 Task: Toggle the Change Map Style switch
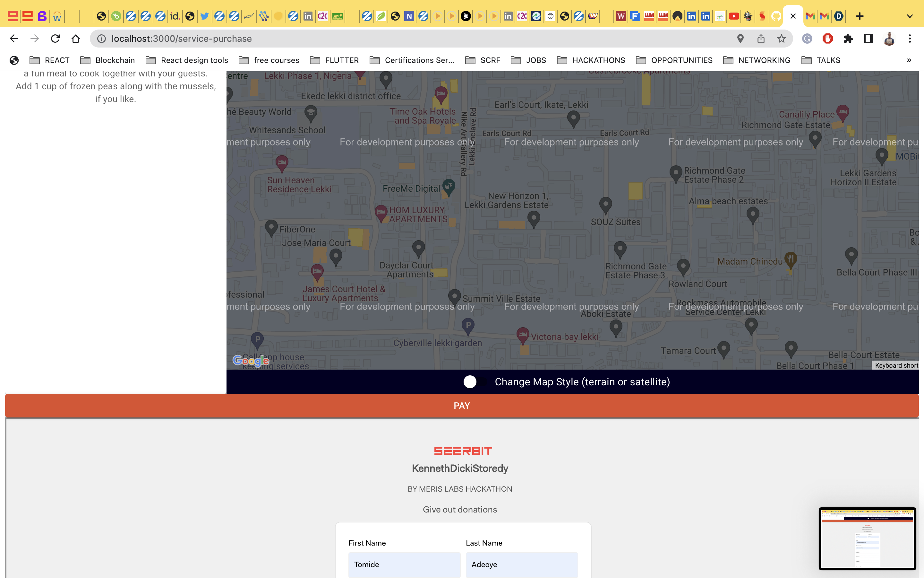click(x=475, y=381)
